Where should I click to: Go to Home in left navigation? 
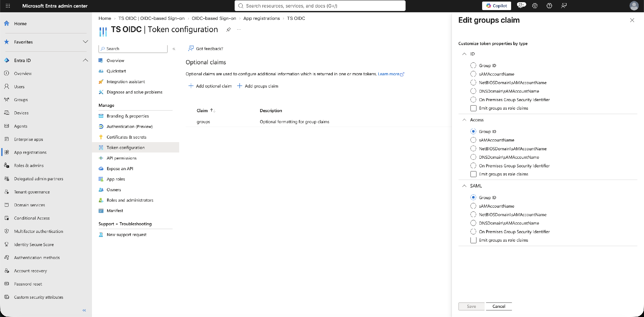tap(20, 24)
